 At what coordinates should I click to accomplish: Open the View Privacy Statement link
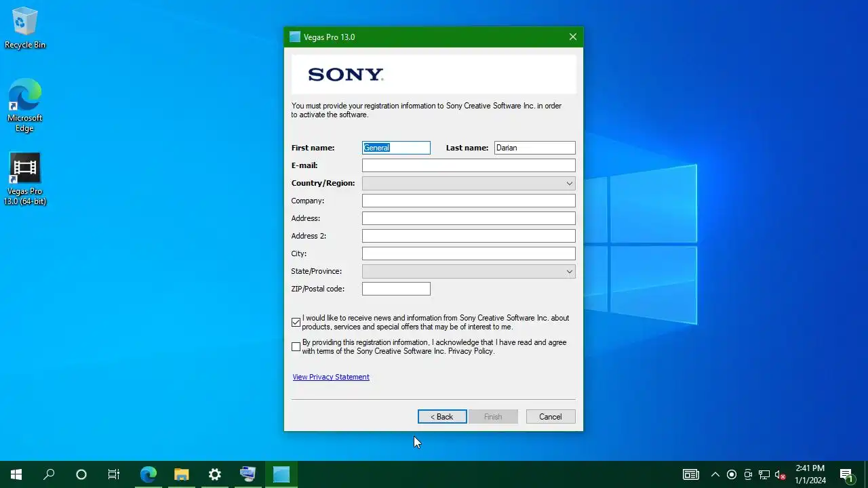tap(331, 377)
